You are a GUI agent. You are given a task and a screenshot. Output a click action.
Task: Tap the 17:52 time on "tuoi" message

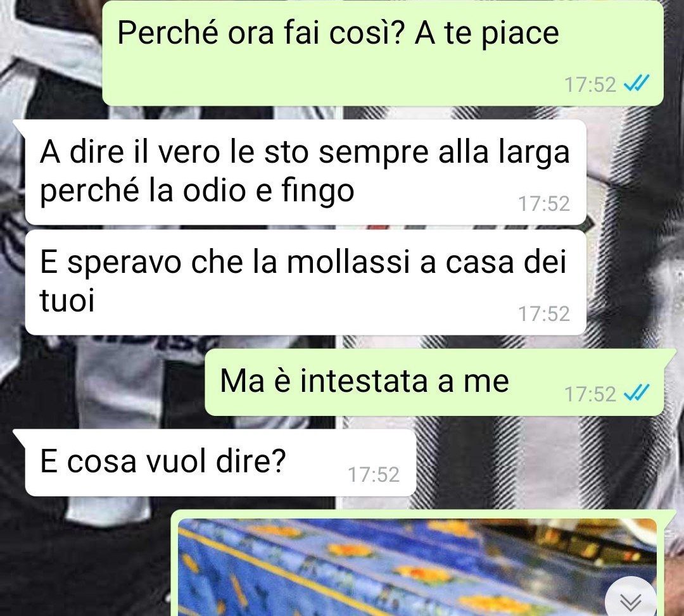[543, 314]
